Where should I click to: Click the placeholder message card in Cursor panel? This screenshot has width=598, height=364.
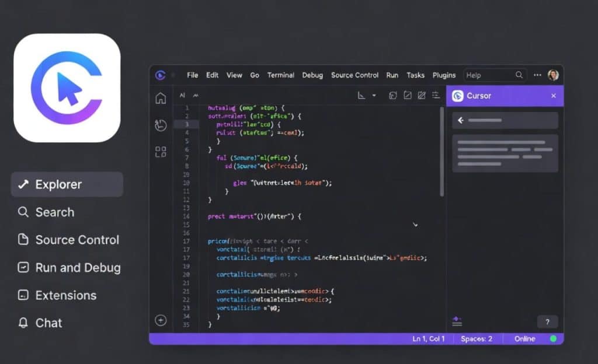505,153
